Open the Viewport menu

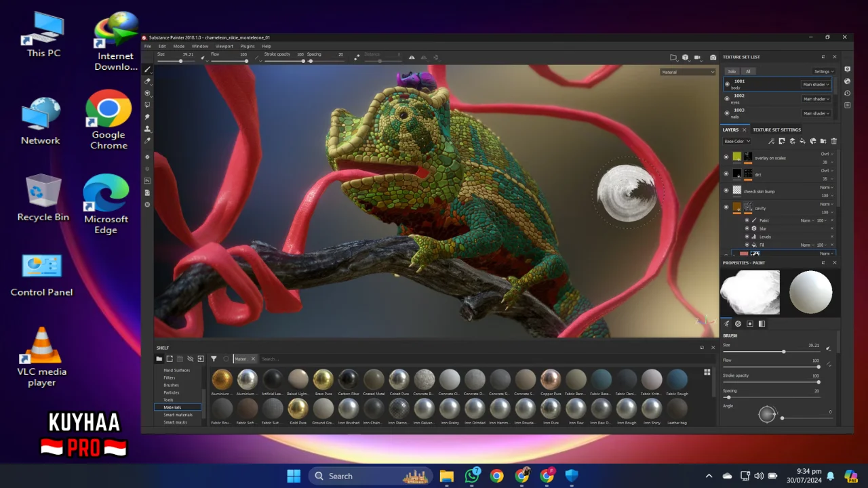224,46
